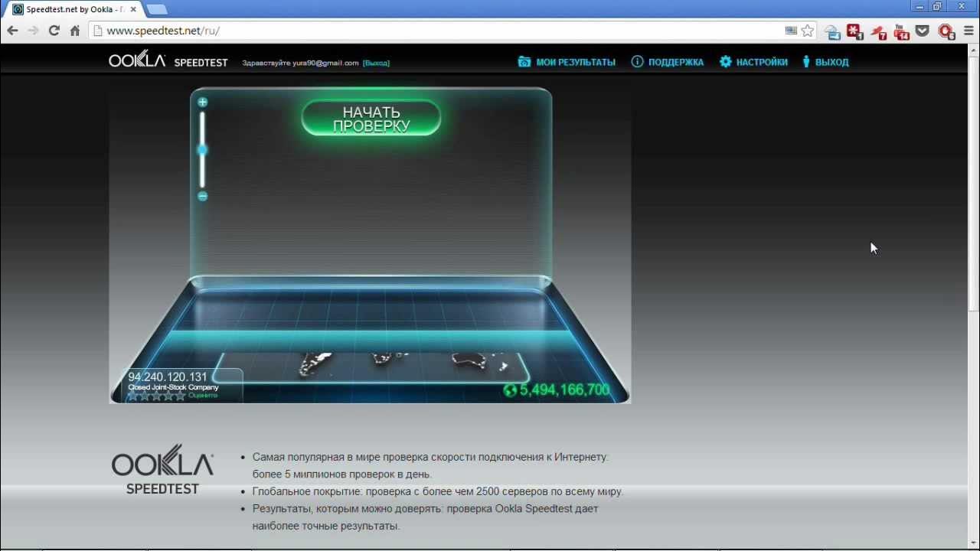Open the YouTube extension with badge 14
Image resolution: width=980 pixels, height=551 pixels.
click(x=901, y=31)
